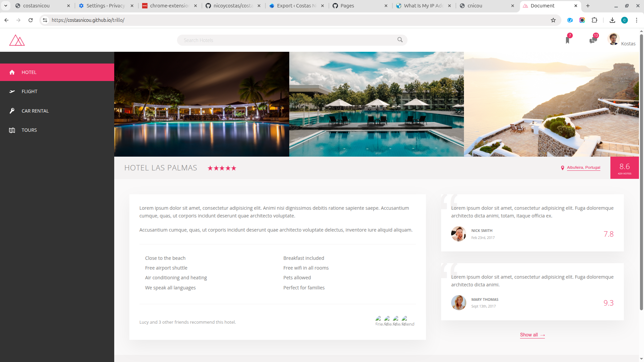The height and width of the screenshot is (362, 644).
Task: Click the location pin beside Albufeira, Portugal
Action: [x=562, y=167]
